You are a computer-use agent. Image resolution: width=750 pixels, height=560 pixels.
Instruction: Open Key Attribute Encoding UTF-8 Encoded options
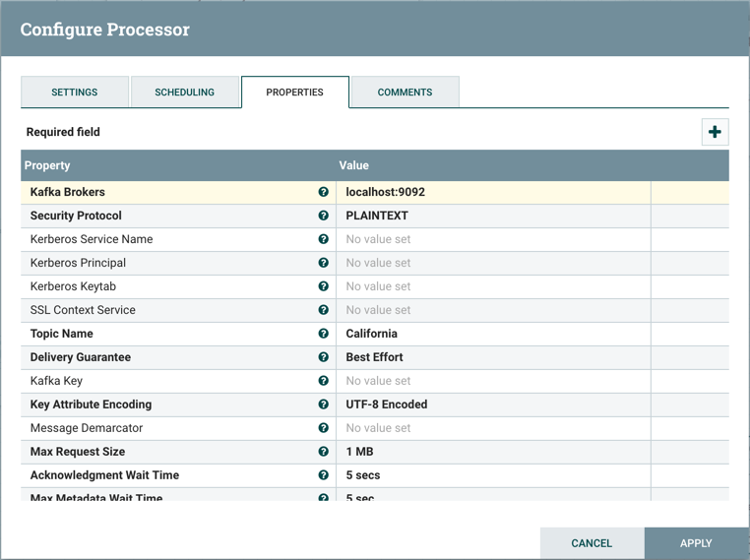click(x=492, y=404)
